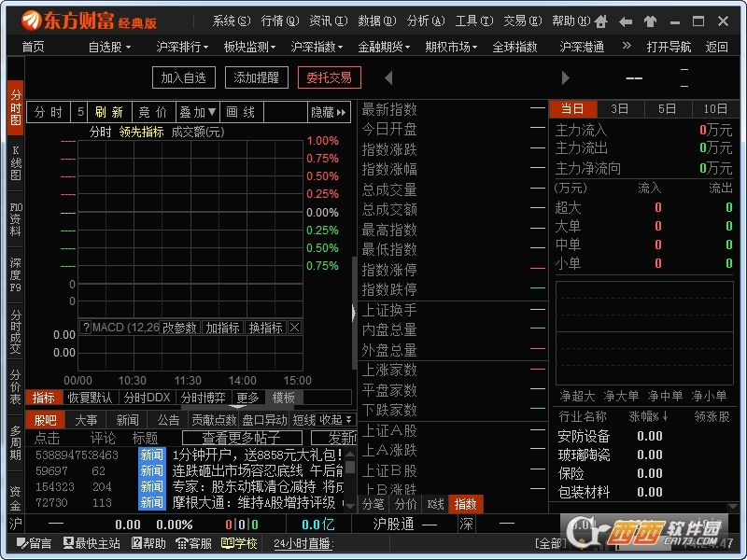Sort industries by 涨幅% column header
The height and width of the screenshot is (560, 747).
[648, 416]
